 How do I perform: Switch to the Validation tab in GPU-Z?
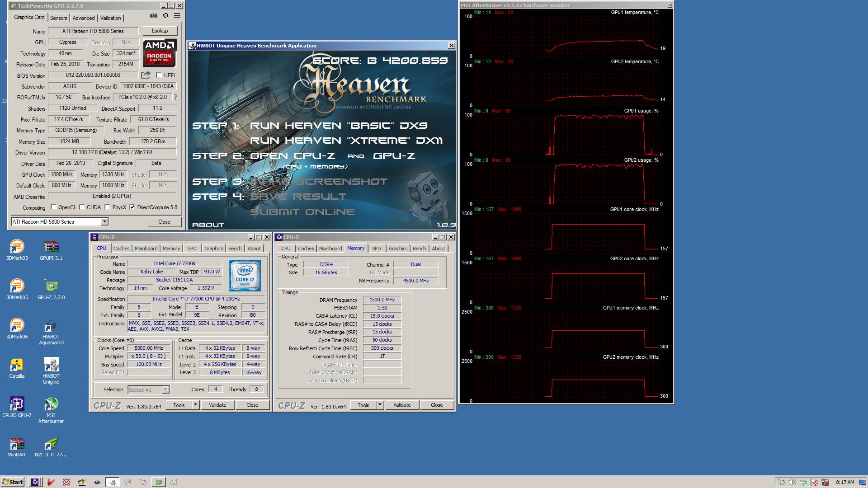click(x=110, y=18)
